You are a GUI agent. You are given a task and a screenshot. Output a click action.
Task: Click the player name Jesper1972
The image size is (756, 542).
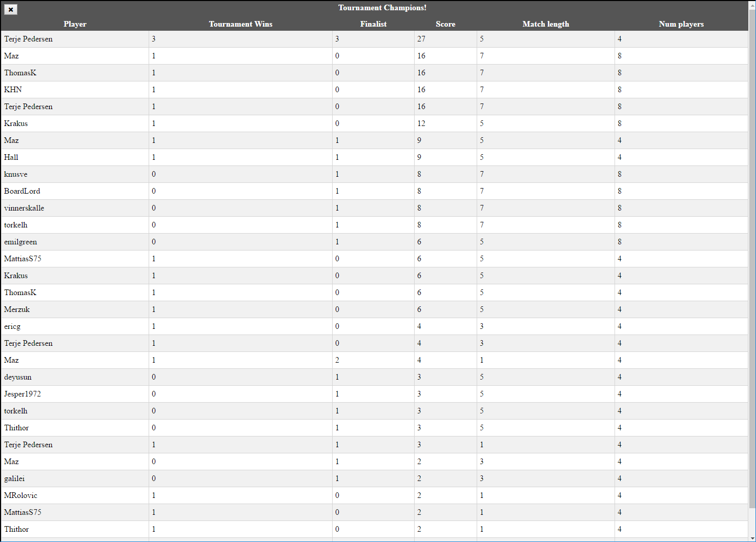23,394
